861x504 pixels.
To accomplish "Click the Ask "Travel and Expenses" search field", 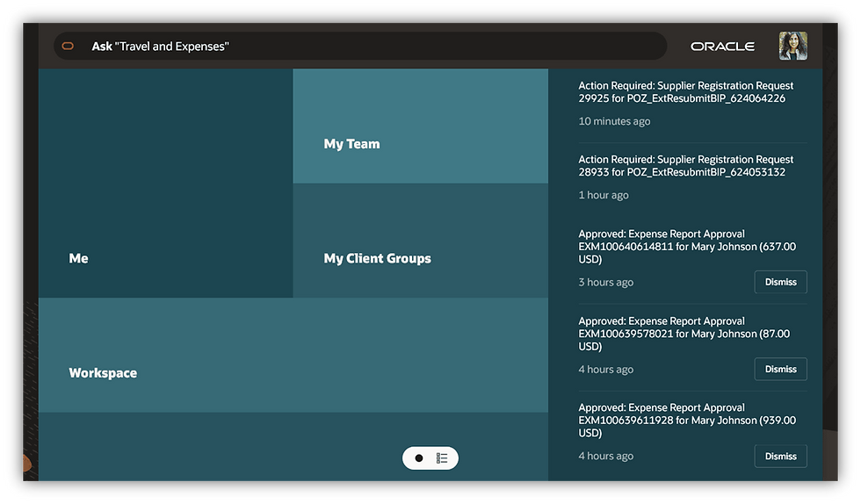I will click(360, 47).
